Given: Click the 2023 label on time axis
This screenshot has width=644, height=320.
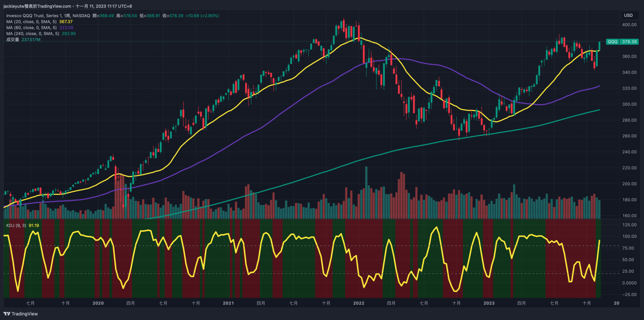Looking at the screenshot, I should tap(489, 303).
